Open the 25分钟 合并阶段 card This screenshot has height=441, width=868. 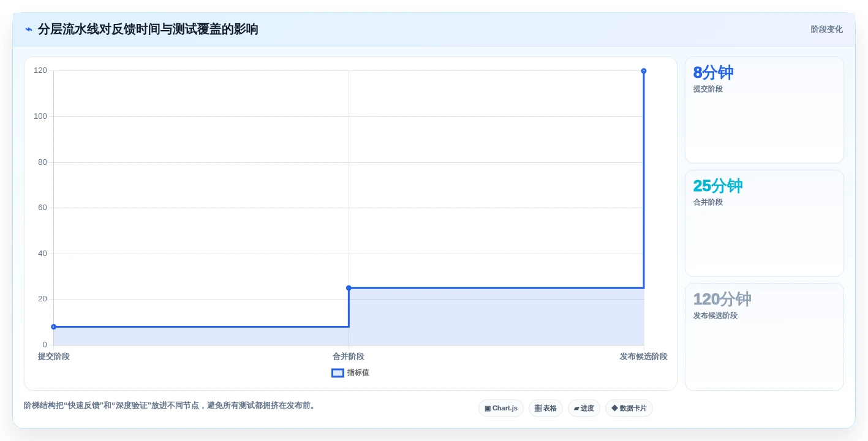pyautogui.click(x=764, y=224)
